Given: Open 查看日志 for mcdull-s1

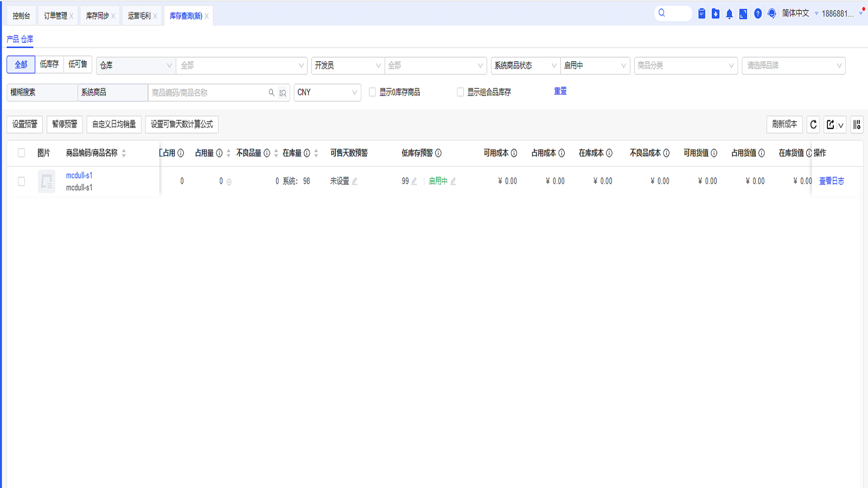Looking at the screenshot, I should pos(832,181).
